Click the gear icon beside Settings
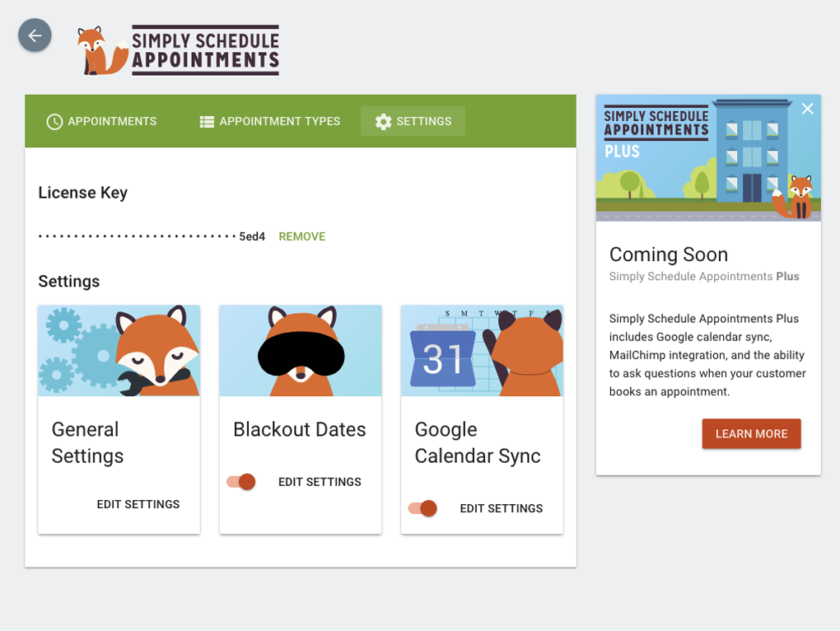Viewport: 840px width, 631px height. coord(383,122)
